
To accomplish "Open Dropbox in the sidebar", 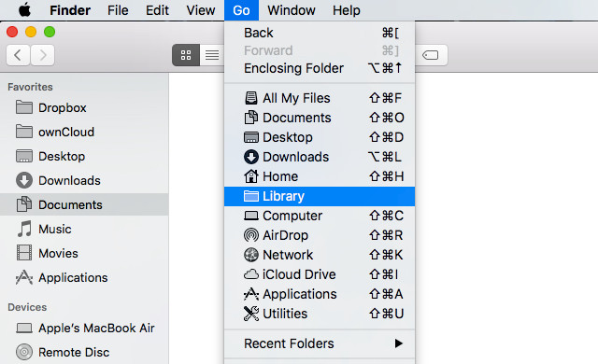I will click(x=84, y=107).
